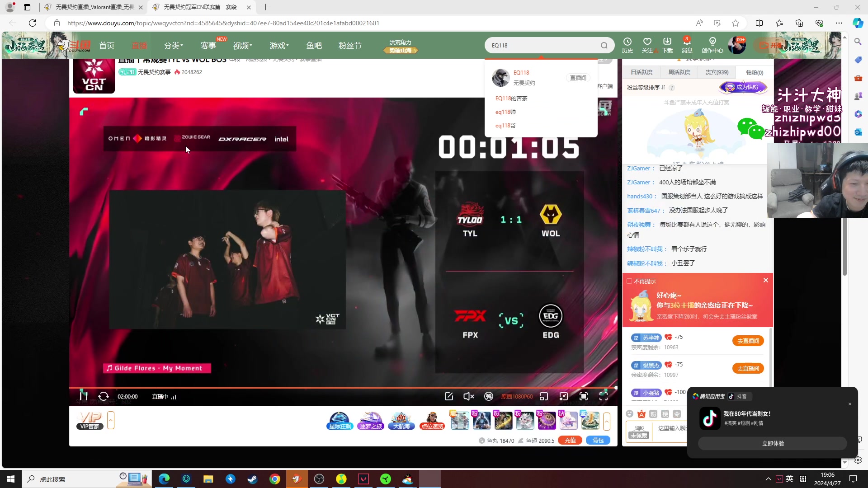Viewport: 868px width, 488px height.
Task: Click the 充值 recharge button
Action: coord(570,440)
